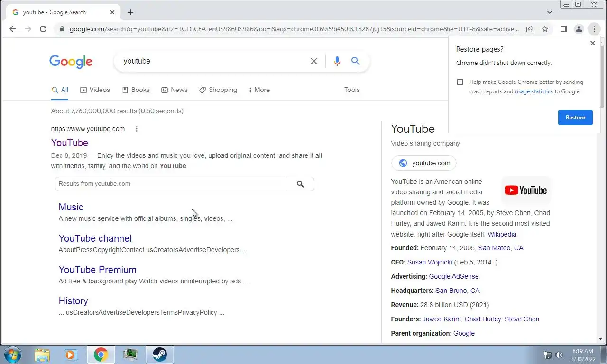The width and height of the screenshot is (607, 364).
Task: Click the YouTube logo in knowledge panel
Action: click(x=526, y=191)
